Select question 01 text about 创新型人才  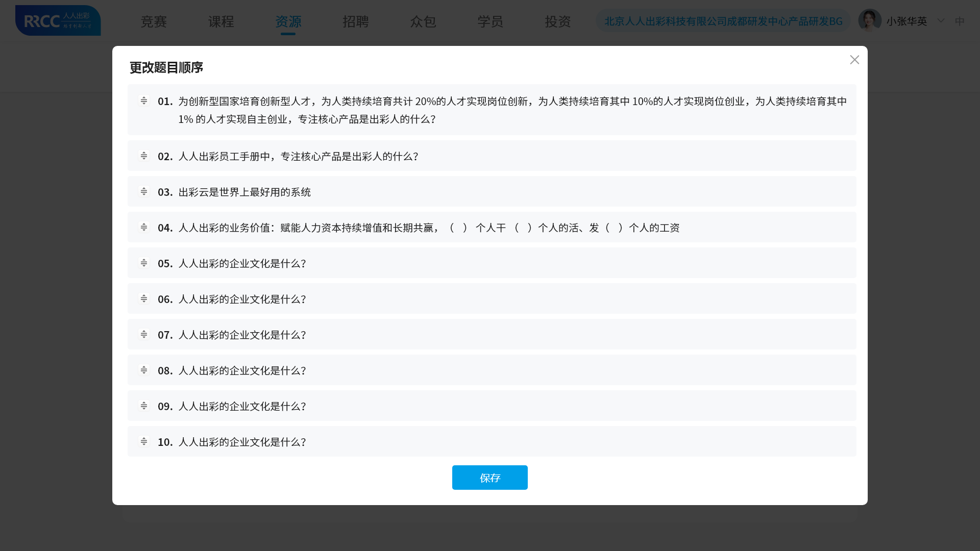click(x=512, y=110)
